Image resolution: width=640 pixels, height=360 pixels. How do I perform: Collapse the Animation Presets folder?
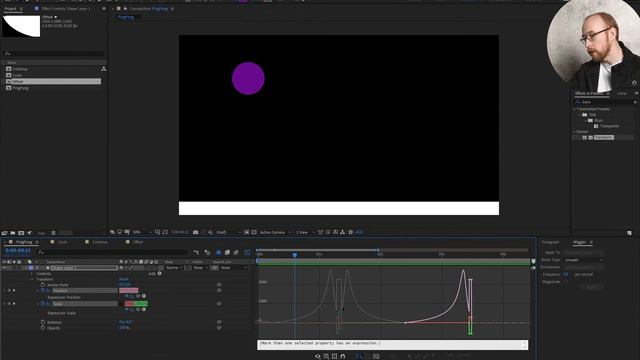coord(575,109)
